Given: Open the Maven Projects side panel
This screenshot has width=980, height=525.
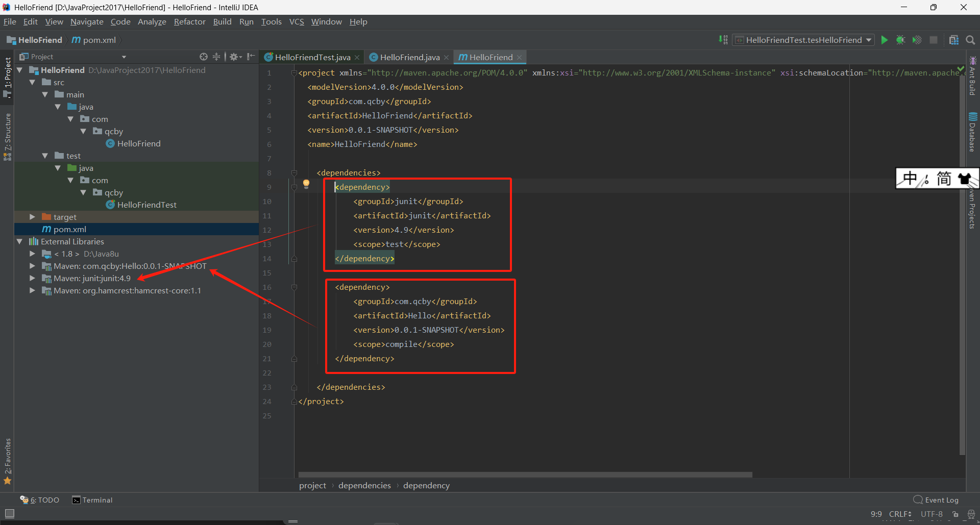Looking at the screenshot, I should (973, 209).
